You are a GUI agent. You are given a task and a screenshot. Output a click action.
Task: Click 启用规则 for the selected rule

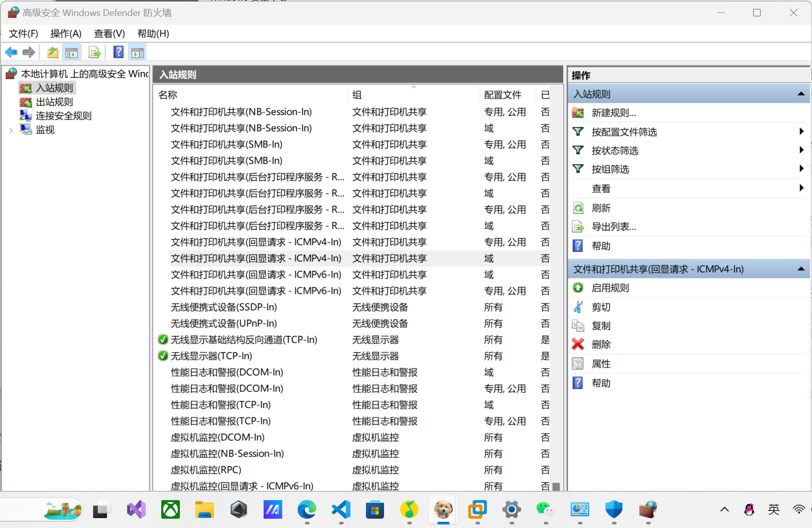click(610, 288)
